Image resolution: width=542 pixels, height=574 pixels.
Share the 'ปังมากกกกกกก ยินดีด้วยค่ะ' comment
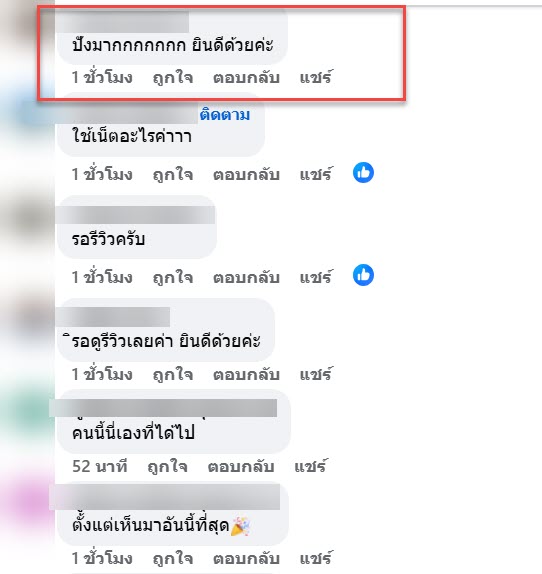[x=317, y=77]
